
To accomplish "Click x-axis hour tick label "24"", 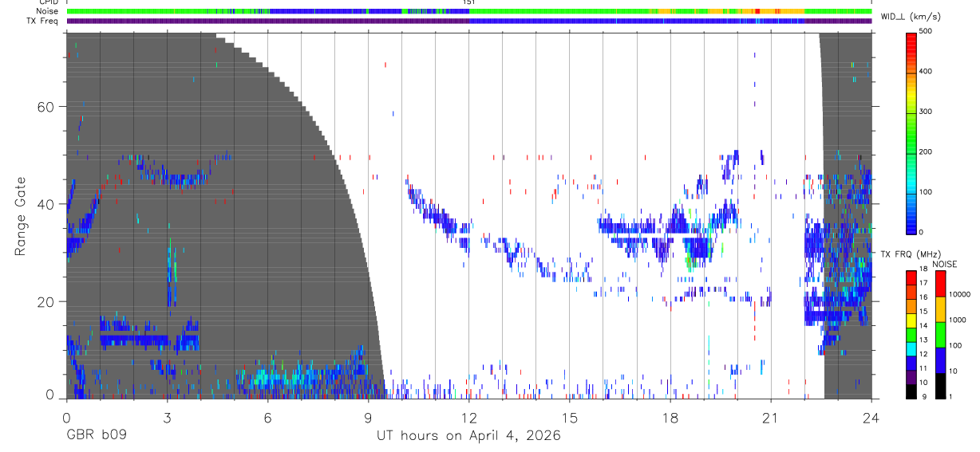I will coord(871,417).
